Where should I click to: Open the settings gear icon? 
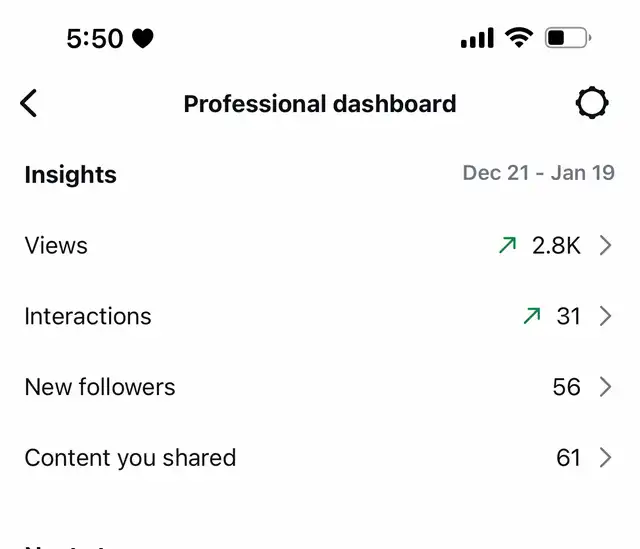coord(592,103)
